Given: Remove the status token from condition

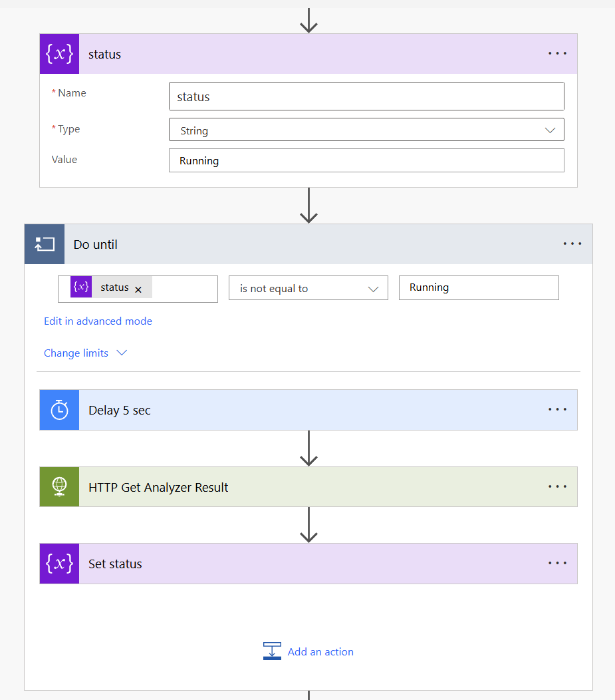Looking at the screenshot, I should pos(138,289).
